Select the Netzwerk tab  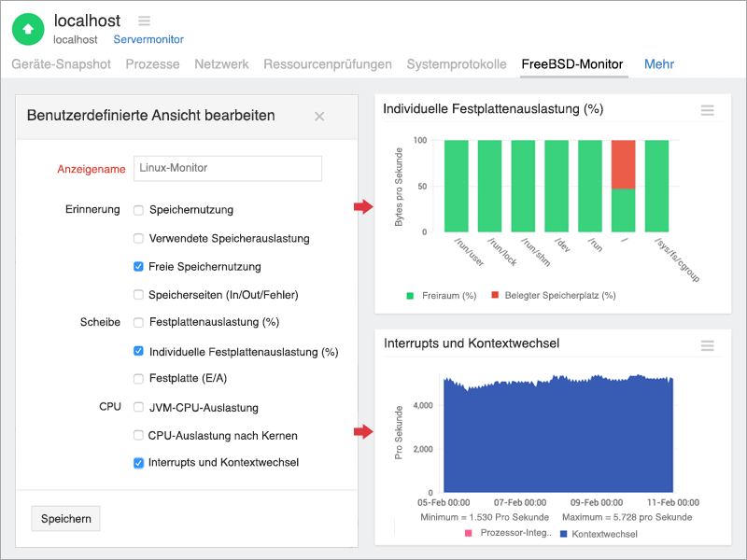pyautogui.click(x=221, y=64)
